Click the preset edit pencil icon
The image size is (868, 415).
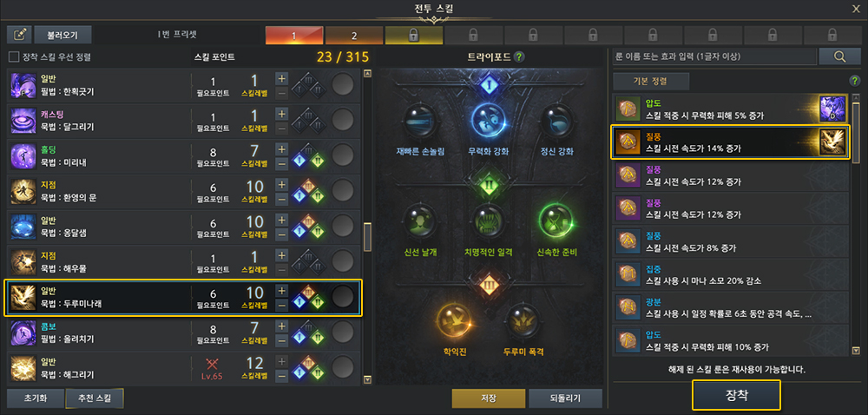19,35
